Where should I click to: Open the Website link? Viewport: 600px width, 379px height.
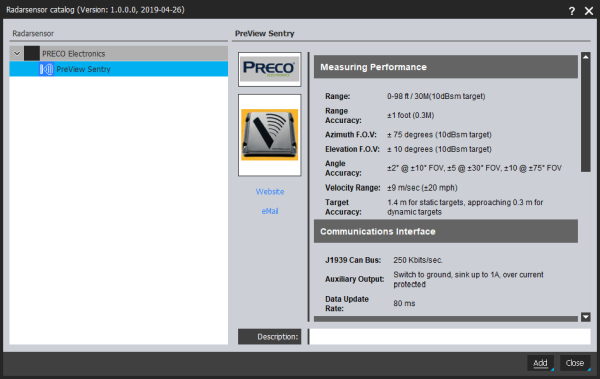270,191
